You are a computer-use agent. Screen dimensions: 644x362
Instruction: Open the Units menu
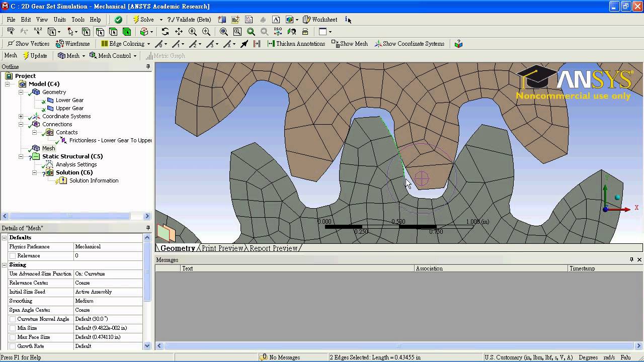click(x=60, y=20)
